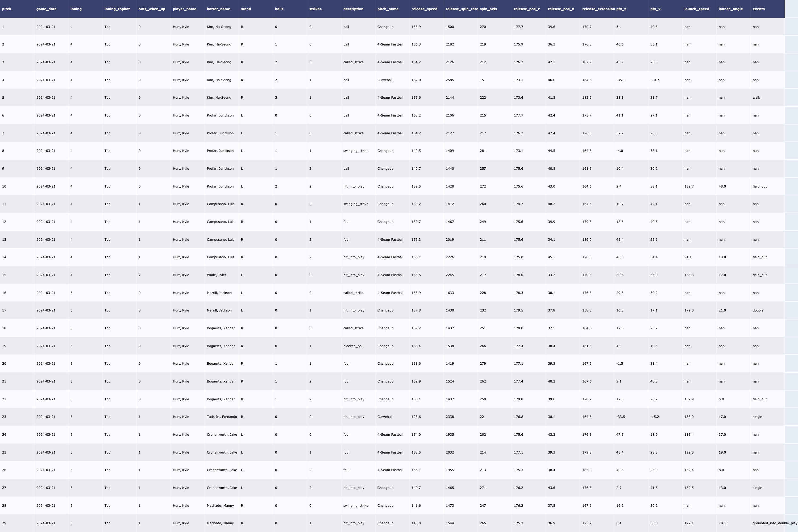Click launch angle value 48.0
This screenshot has height=532, width=798.
(x=722, y=186)
